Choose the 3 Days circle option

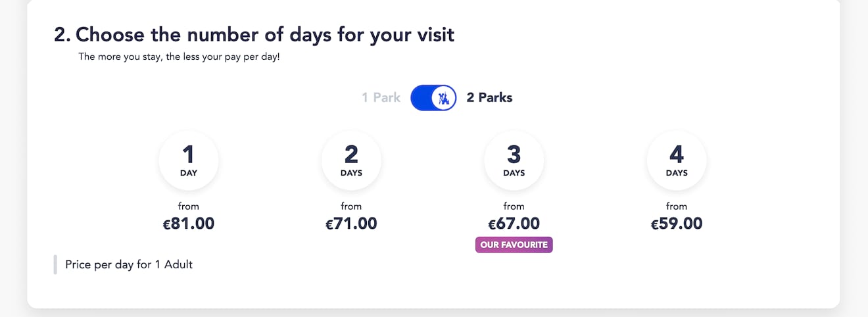514,160
